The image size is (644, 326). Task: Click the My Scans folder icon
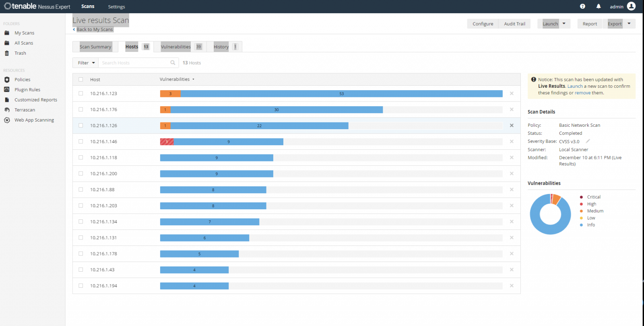point(7,33)
